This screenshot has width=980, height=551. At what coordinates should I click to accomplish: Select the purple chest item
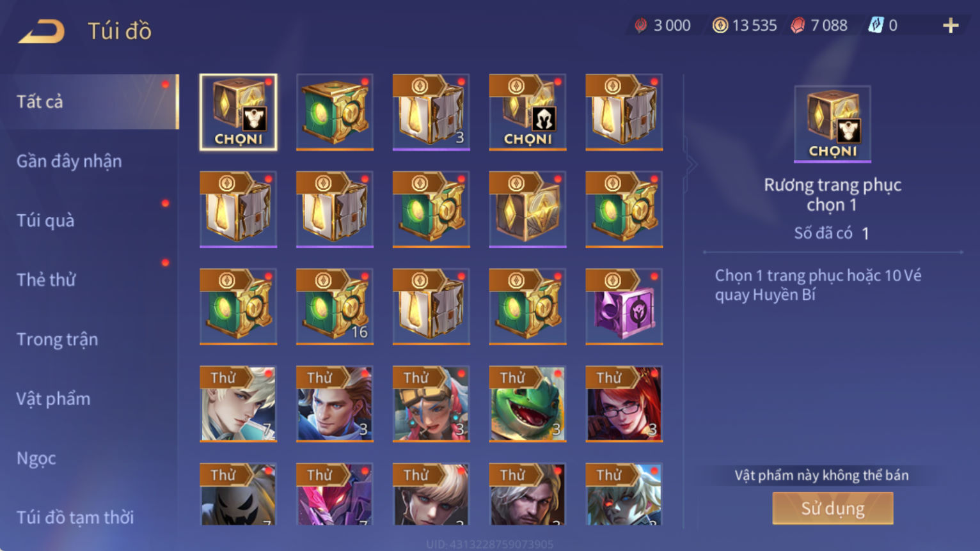point(624,306)
